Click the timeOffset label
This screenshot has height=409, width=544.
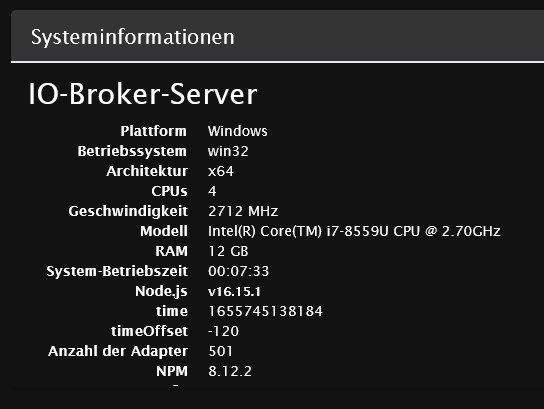[150, 331]
